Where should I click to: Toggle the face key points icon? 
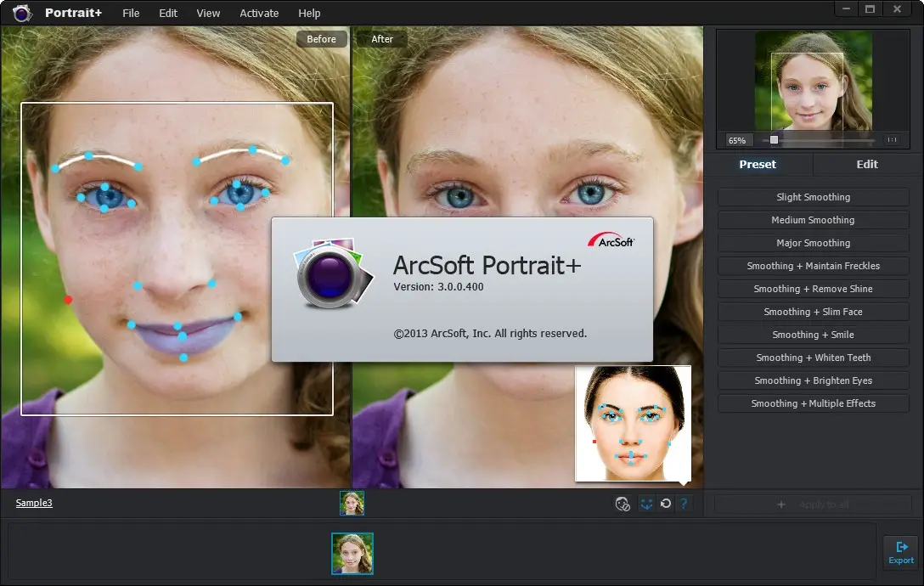click(x=646, y=504)
